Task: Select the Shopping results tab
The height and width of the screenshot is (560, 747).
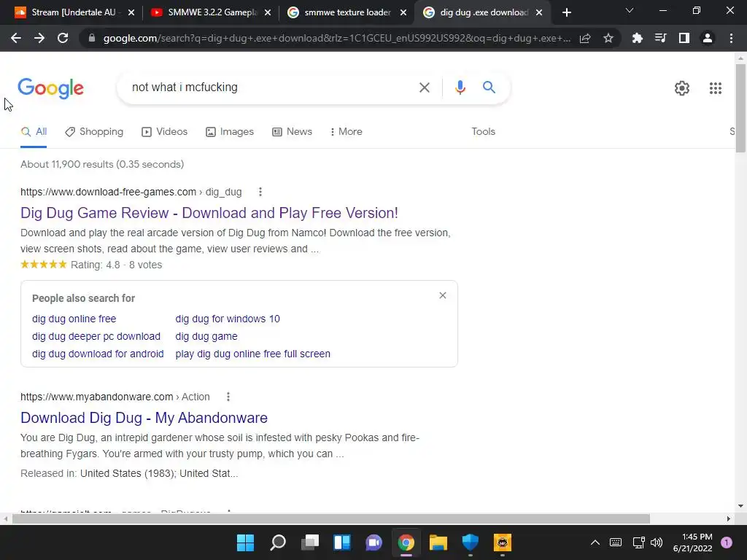Action: (94, 132)
